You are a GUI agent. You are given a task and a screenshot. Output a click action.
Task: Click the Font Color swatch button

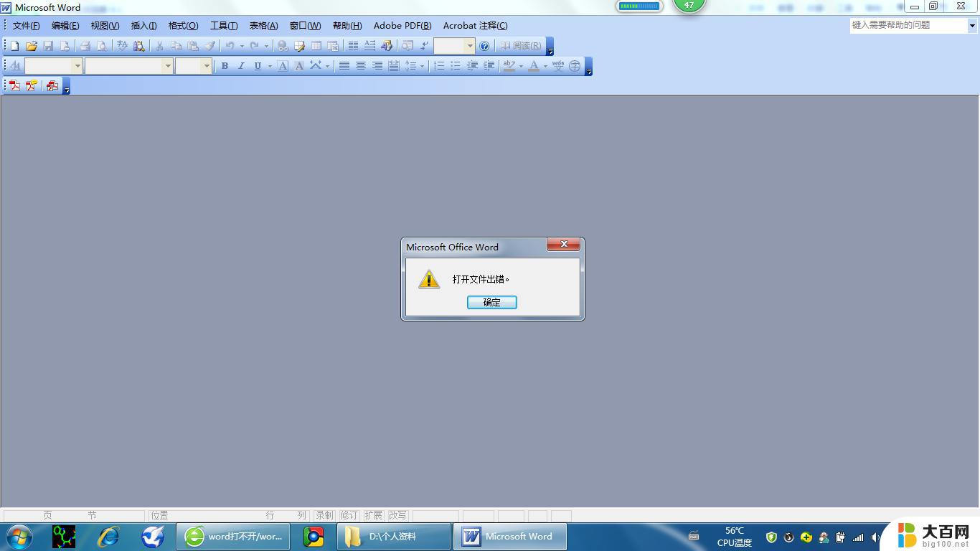534,66
